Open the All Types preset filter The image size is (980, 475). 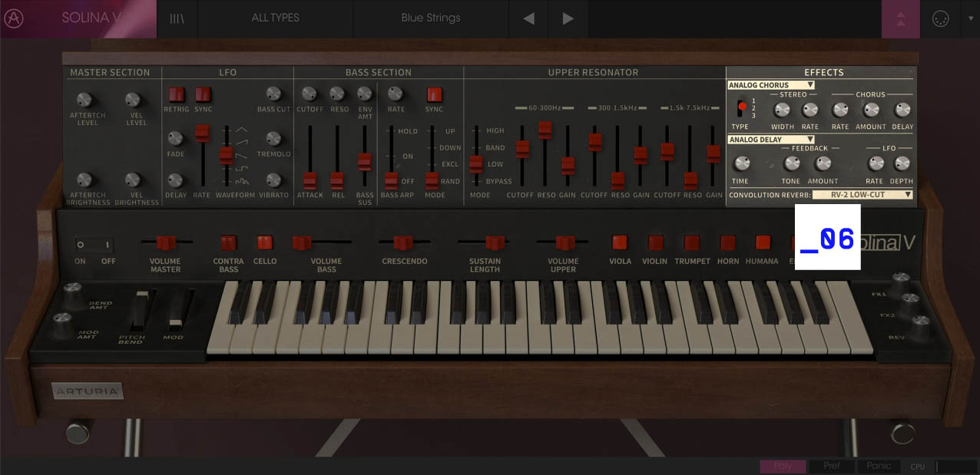[x=275, y=18]
